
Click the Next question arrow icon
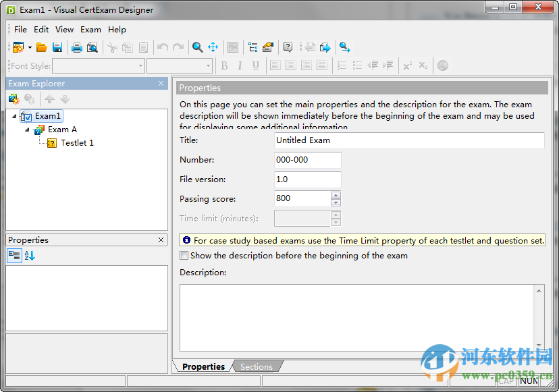325,47
